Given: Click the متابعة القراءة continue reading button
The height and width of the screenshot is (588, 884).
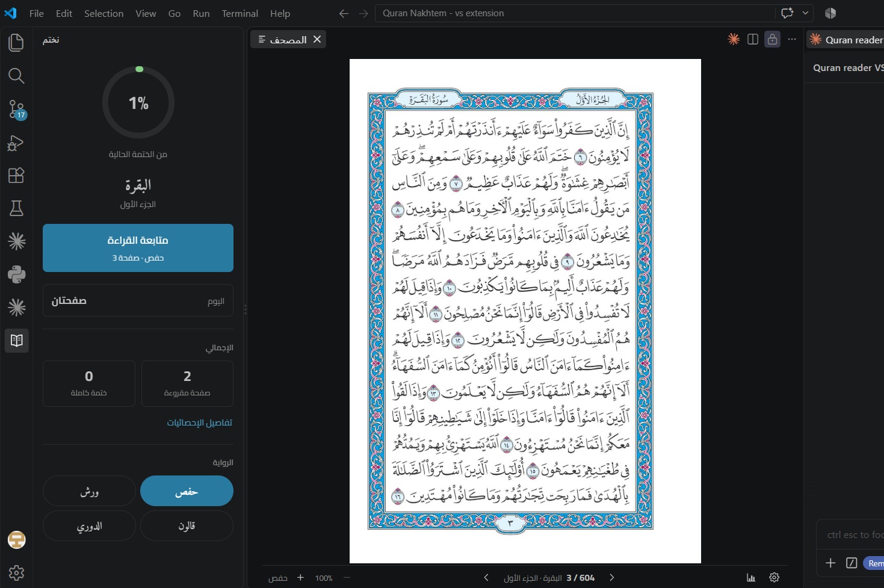Looking at the screenshot, I should 138,248.
